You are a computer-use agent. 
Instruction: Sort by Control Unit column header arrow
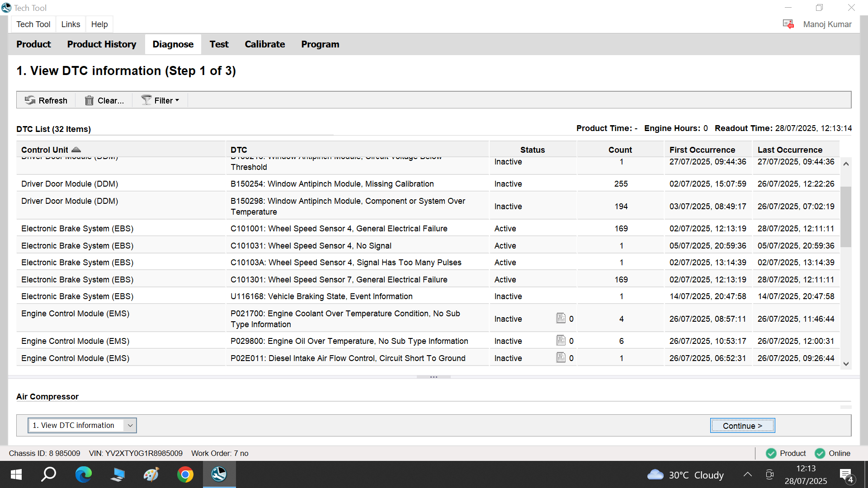click(76, 150)
